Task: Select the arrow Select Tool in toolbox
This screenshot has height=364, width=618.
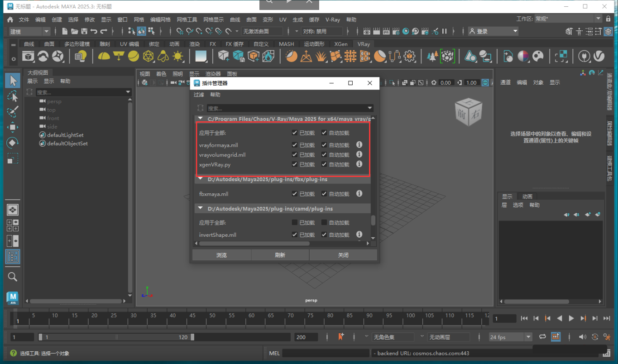Action: (x=13, y=81)
